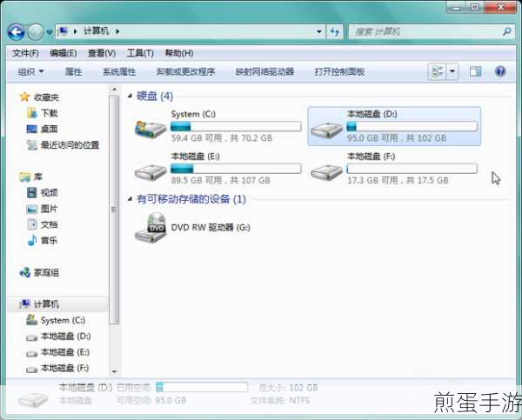Viewport: 522px width, 420px height.
Task: Open the 工具(T) menu
Action: [x=140, y=53]
